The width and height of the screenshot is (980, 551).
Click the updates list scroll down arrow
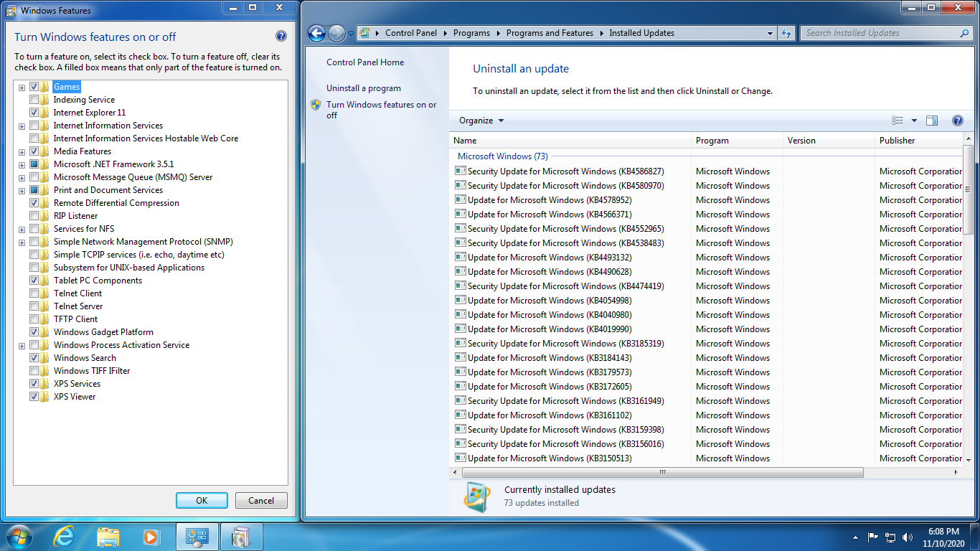click(969, 459)
